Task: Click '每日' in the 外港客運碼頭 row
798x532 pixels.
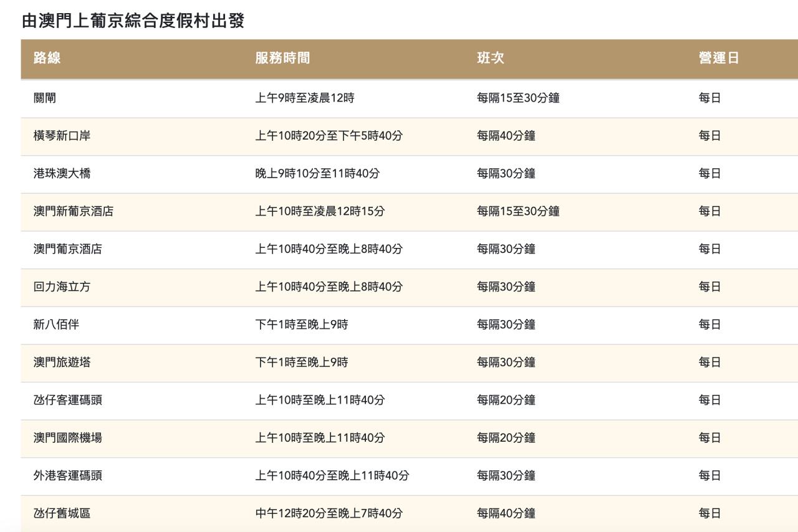Action: click(709, 475)
